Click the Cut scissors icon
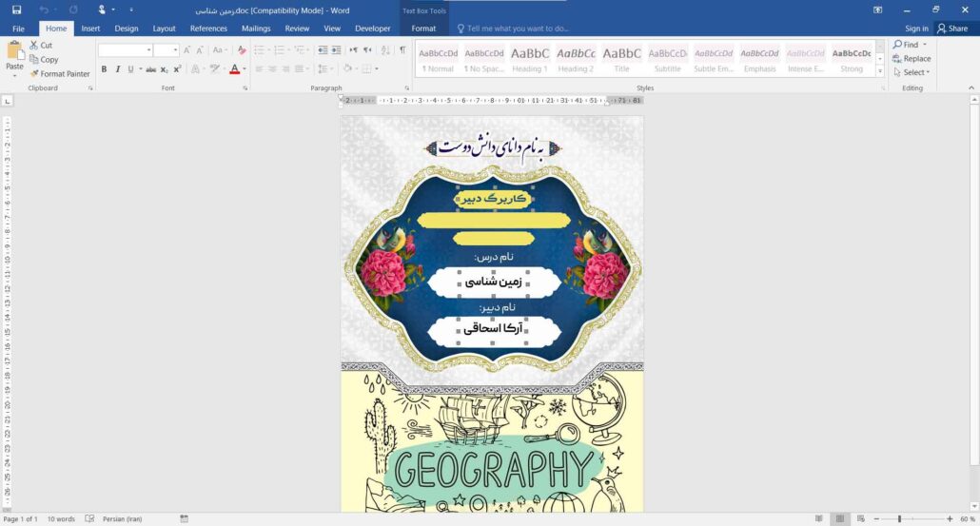 click(x=34, y=46)
